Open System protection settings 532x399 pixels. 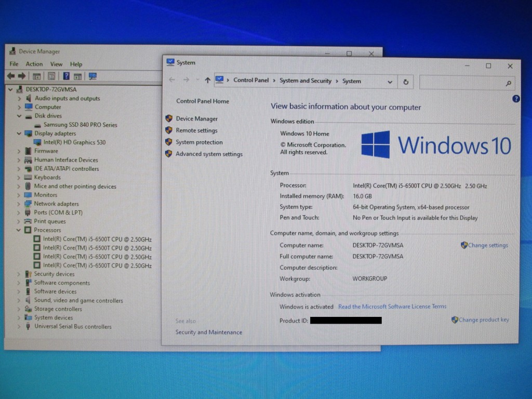tap(199, 142)
